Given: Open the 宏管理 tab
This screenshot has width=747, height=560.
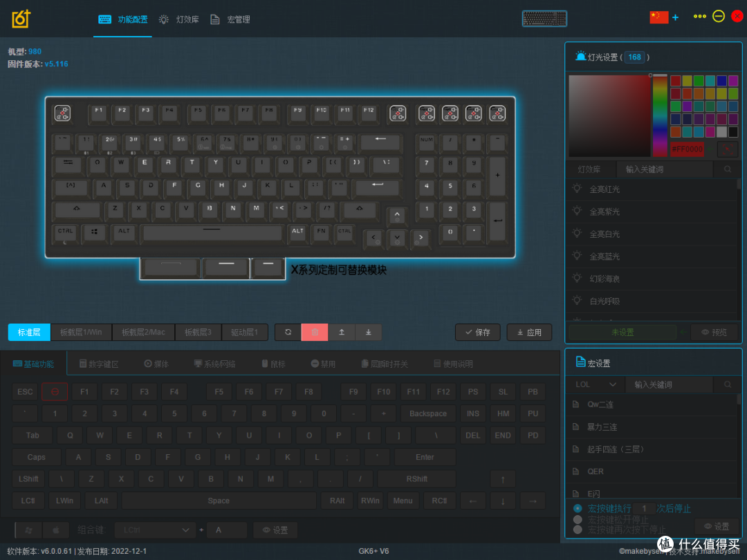Looking at the screenshot, I should [230, 19].
